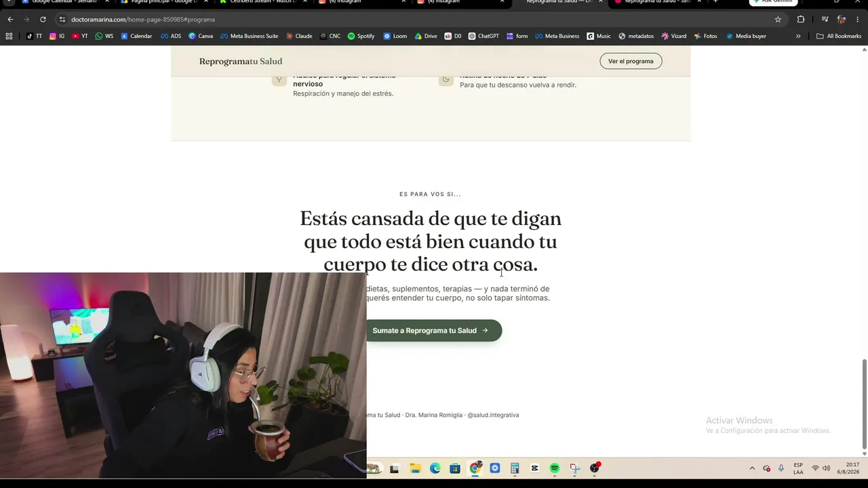The height and width of the screenshot is (488, 868).
Task: Open the WS WhatsApp bookmark
Action: 104,36
